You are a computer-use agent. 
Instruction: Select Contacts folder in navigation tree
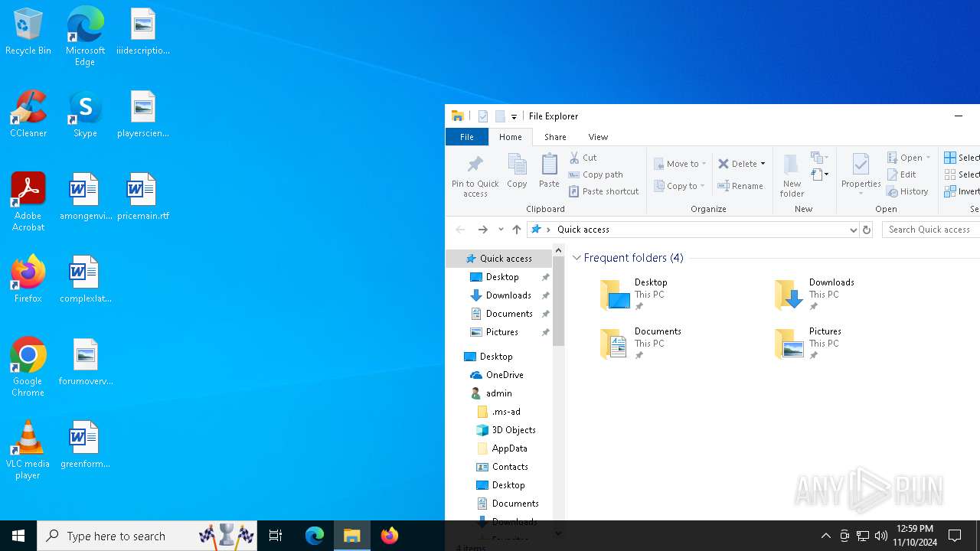coord(503,467)
